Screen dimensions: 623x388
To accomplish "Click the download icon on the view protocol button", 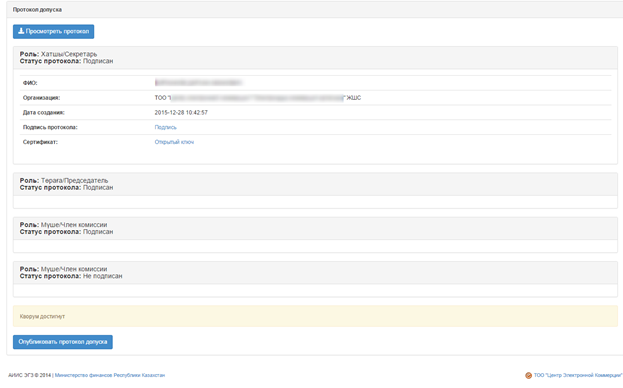I will (x=21, y=31).
